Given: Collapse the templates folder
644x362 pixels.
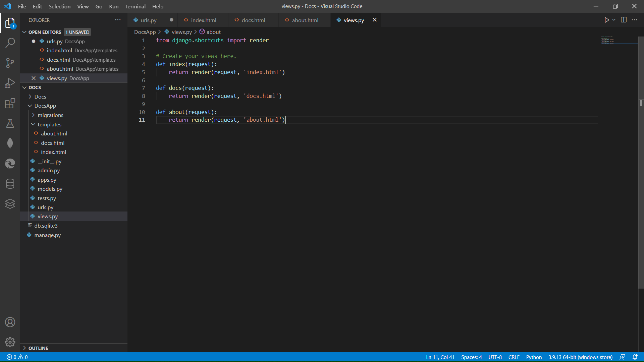Looking at the screenshot, I should (x=49, y=124).
